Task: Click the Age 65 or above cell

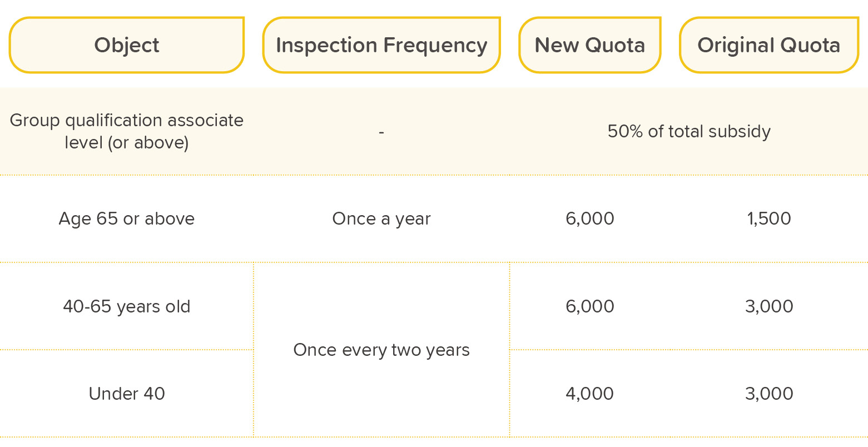Action: tap(127, 218)
